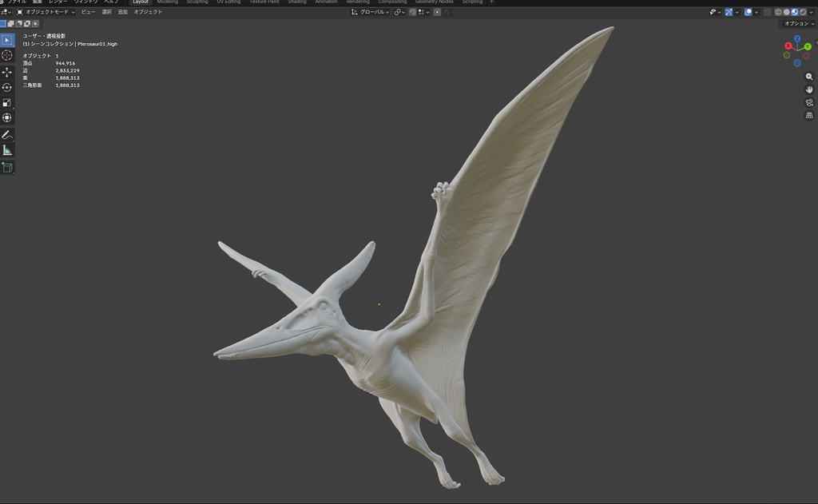The height and width of the screenshot is (504, 818).
Task: Open the ウィンドウ menu
Action: click(x=85, y=2)
